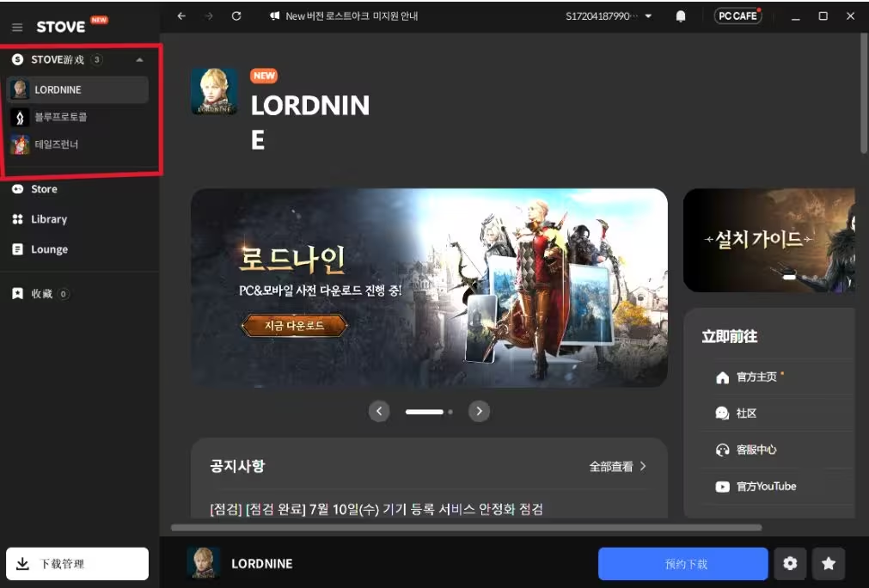Click the chat bubble icon beside 社区
Viewport: 869px width, 588px height.
tap(723, 413)
